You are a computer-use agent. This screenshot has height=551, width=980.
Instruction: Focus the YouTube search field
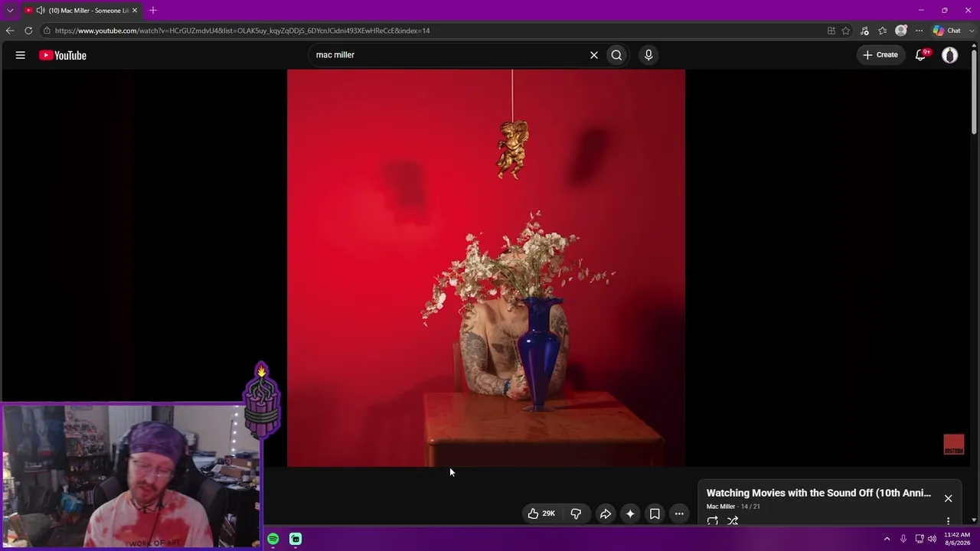[448, 55]
